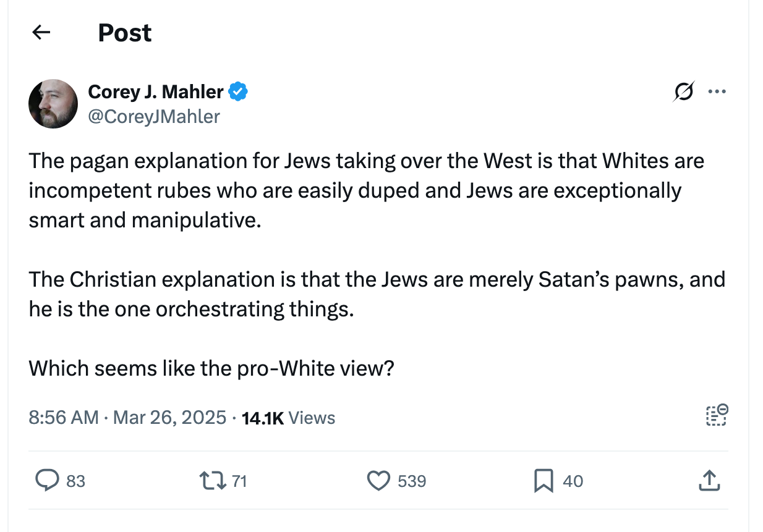Click the share upload icon

[x=709, y=481]
